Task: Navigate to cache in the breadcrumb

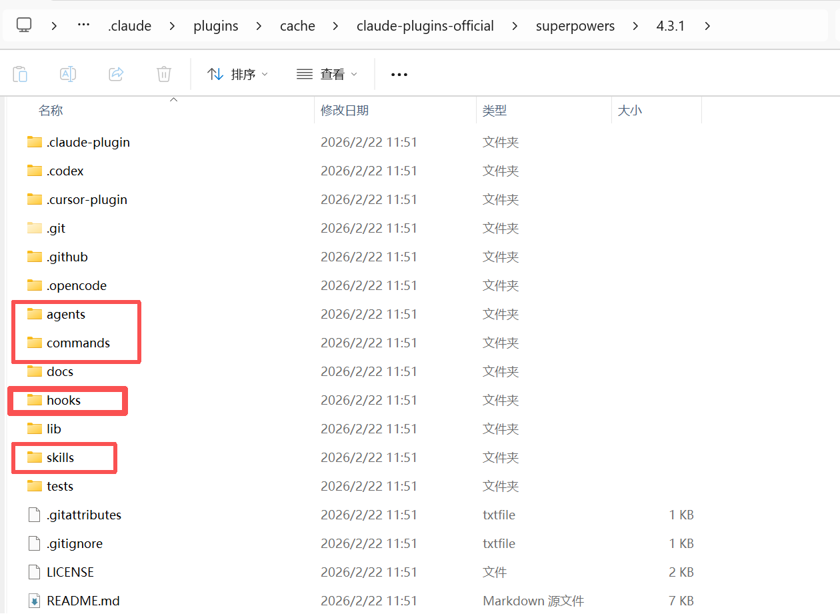Action: [297, 26]
